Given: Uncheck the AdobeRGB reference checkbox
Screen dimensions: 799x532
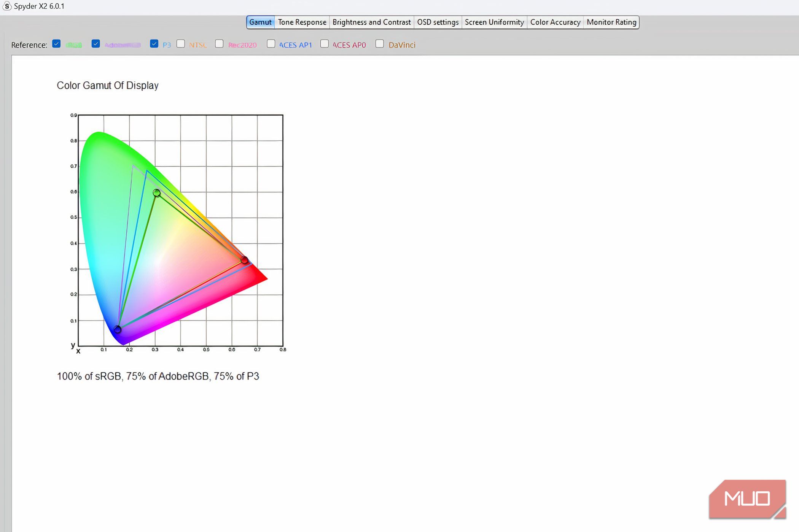Looking at the screenshot, I should click(95, 44).
